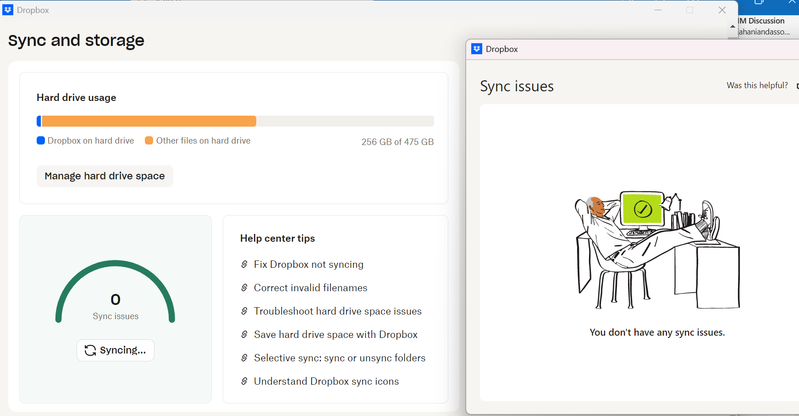This screenshot has width=799, height=416.
Task: Select the IM Discussion item behind Dropbox
Action: 767,19
